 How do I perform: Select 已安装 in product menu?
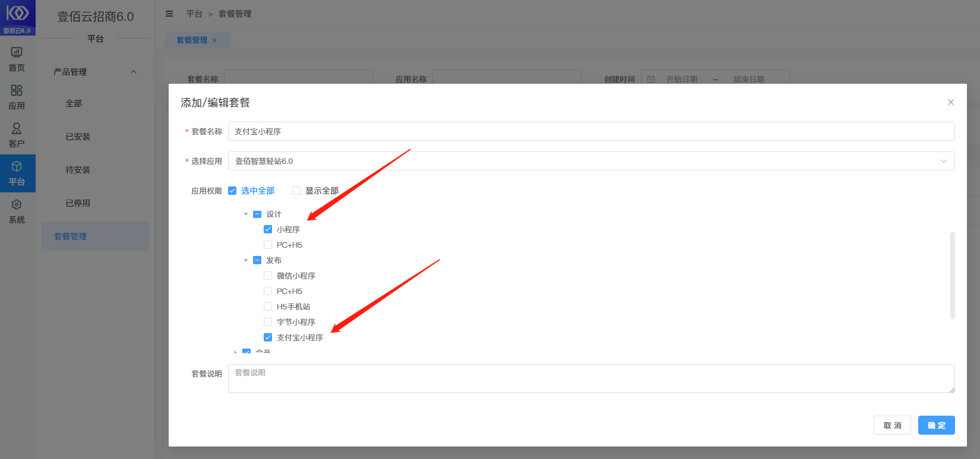tap(78, 137)
